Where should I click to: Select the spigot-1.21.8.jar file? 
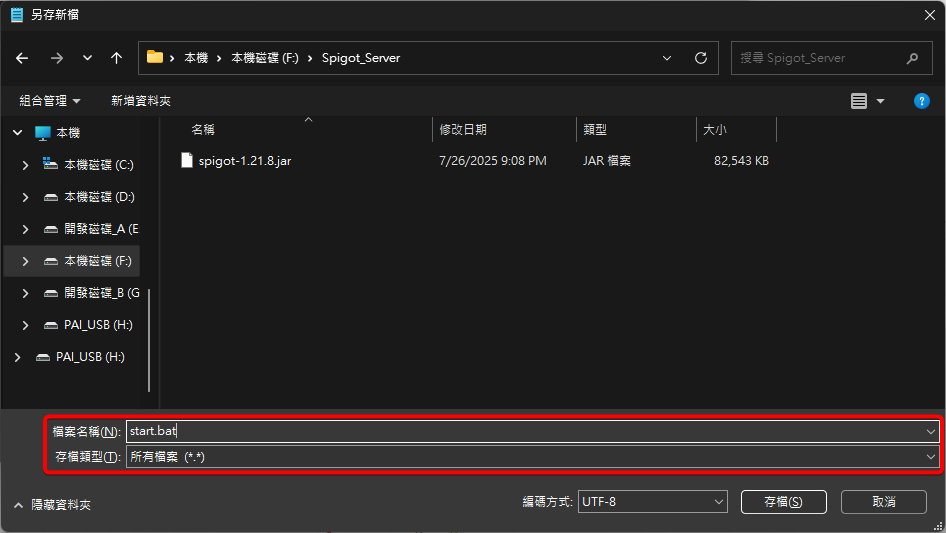click(244, 161)
